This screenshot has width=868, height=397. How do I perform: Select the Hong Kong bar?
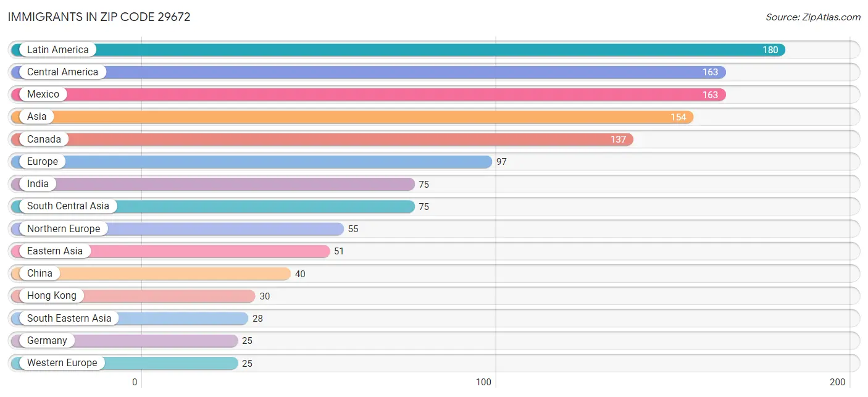[x=133, y=296]
